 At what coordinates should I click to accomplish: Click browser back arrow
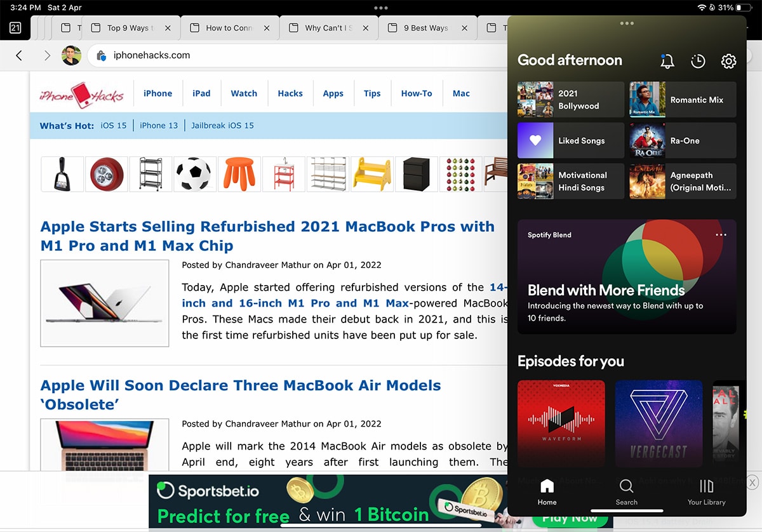(19, 56)
